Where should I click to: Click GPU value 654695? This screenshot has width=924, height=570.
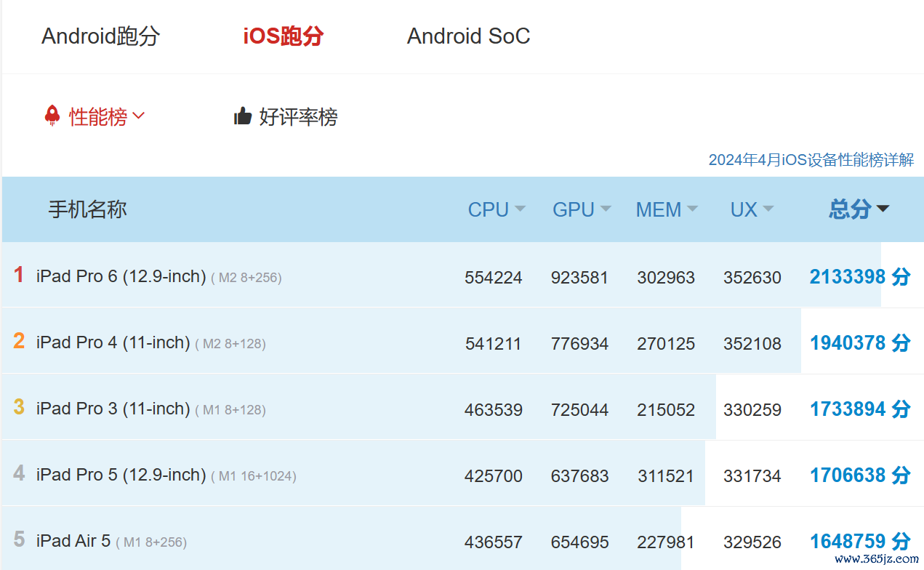pos(579,542)
